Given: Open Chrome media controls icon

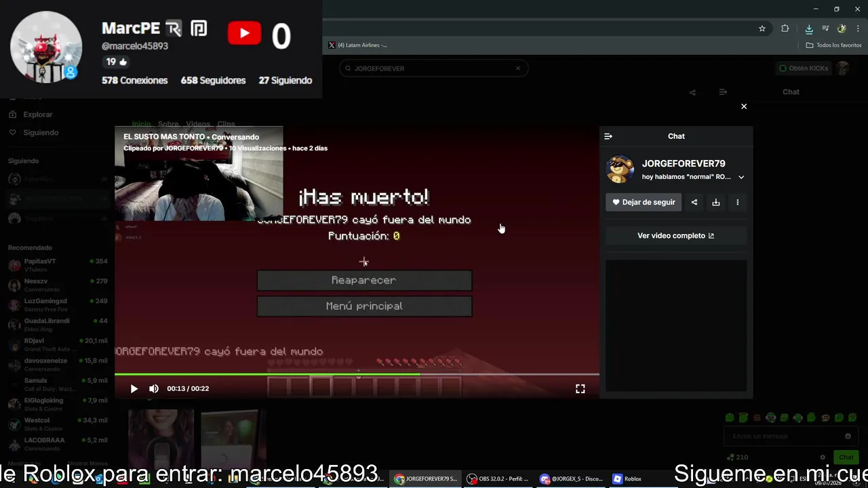Looking at the screenshot, I should coord(825,28).
